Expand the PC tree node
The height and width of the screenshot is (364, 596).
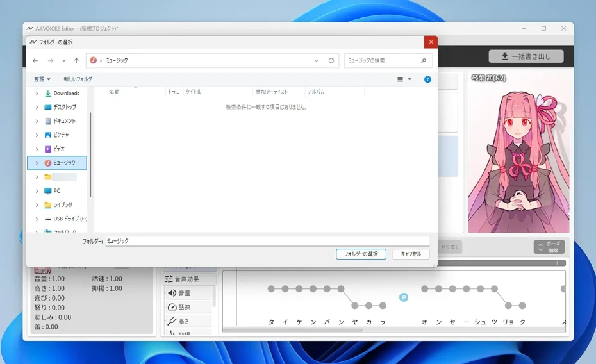37,191
